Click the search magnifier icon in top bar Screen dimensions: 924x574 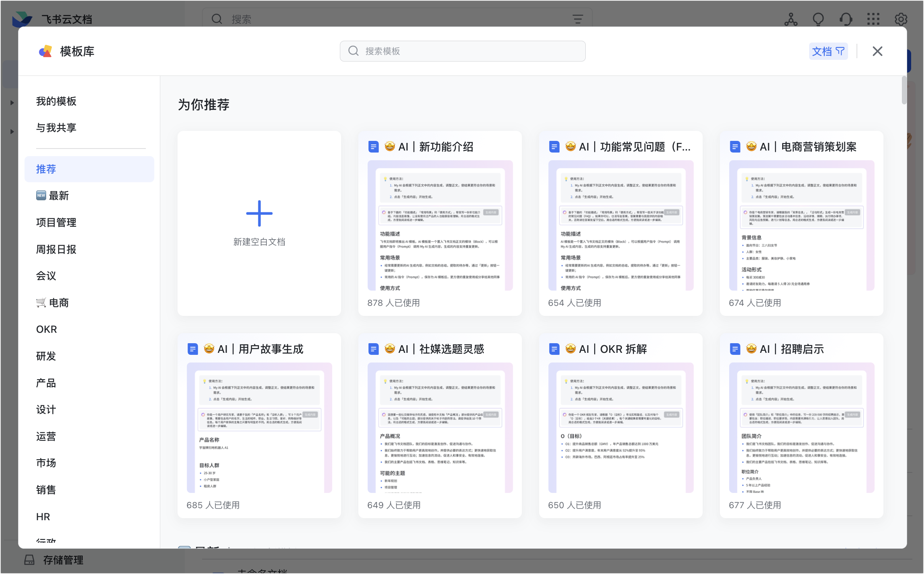coord(217,19)
